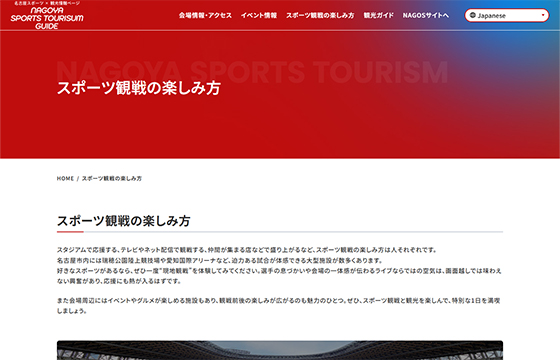The width and height of the screenshot is (560, 360).
Task: Open the 観光ガイド menu item
Action: click(x=379, y=15)
